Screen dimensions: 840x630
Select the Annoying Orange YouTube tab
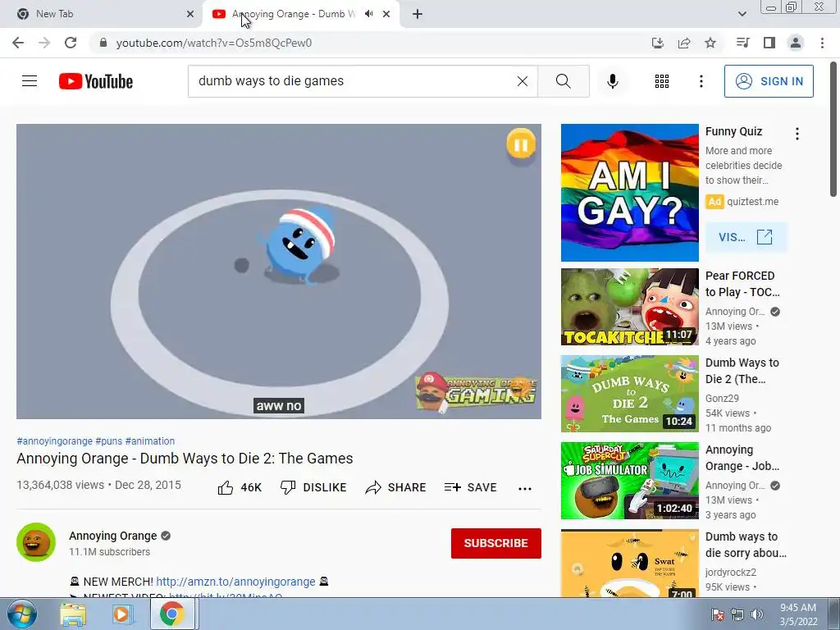coord(300,14)
